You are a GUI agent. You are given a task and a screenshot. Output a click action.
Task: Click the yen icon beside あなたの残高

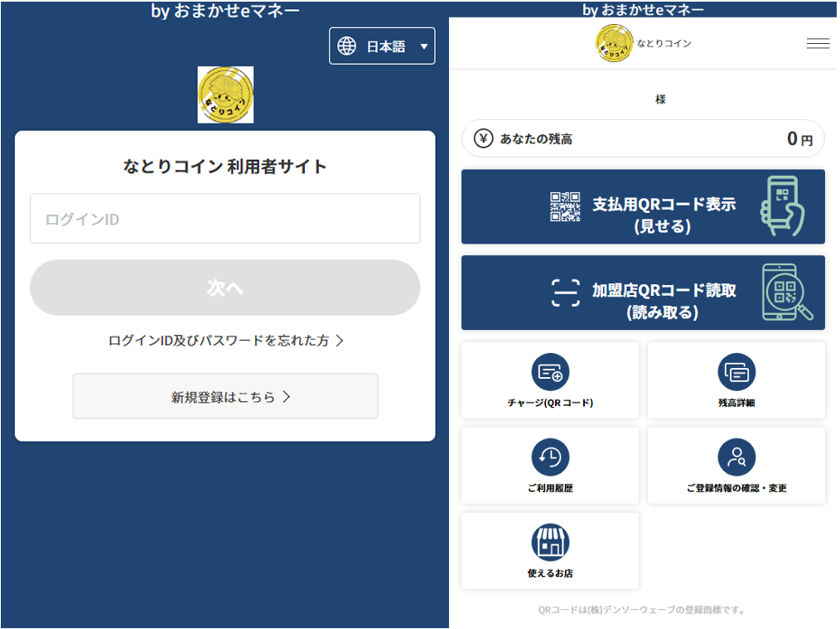483,138
